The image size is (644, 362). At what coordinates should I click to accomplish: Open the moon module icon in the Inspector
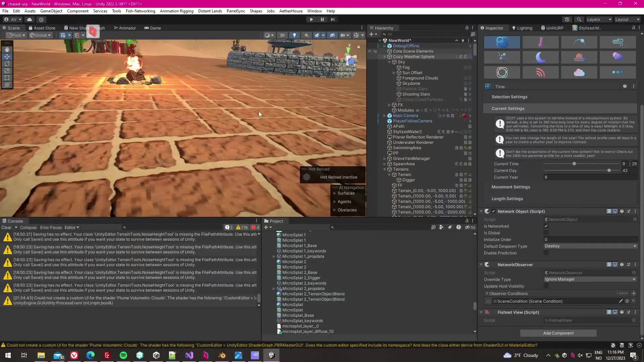(540, 57)
